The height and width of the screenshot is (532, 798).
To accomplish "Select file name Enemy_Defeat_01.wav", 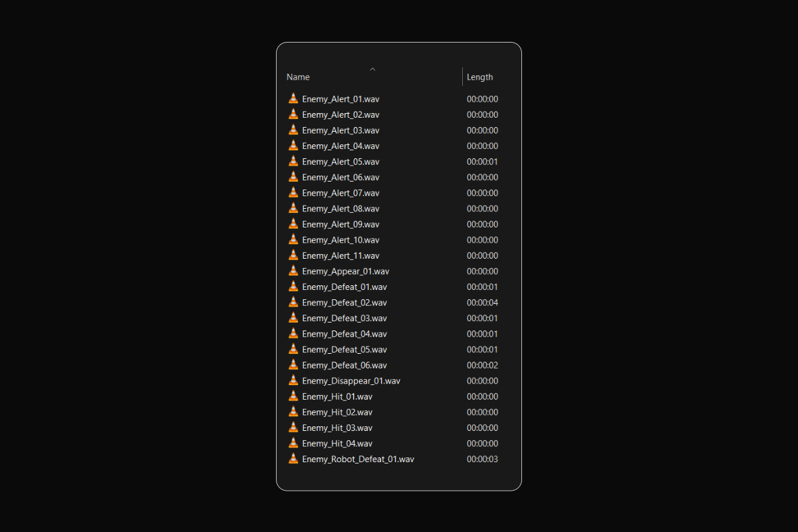I will (x=344, y=287).
